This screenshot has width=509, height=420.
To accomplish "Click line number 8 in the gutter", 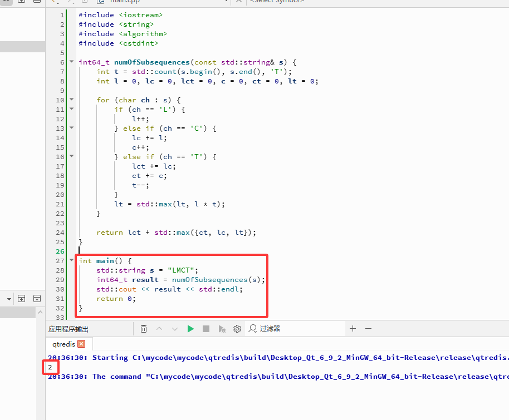I will (62, 81).
